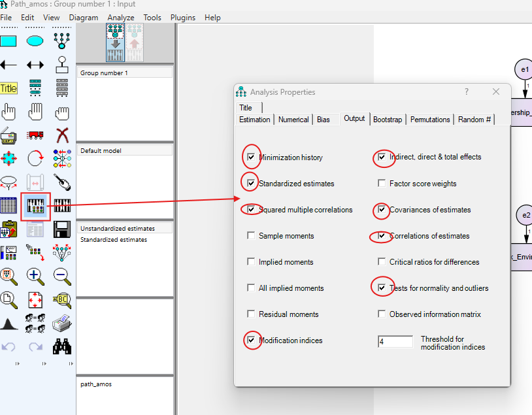Viewport: 532px width, 415px height.
Task: Click the view input path diagram button
Action: [x=115, y=42]
